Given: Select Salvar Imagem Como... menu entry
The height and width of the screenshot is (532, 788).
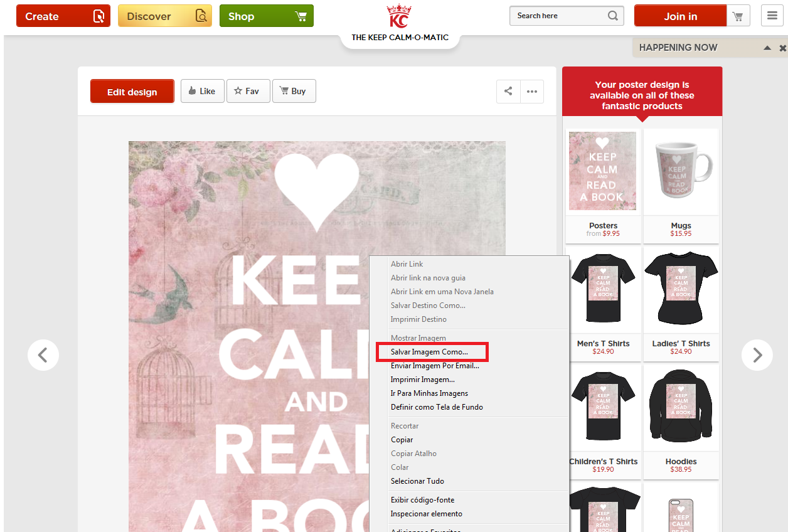Looking at the screenshot, I should pos(429,352).
